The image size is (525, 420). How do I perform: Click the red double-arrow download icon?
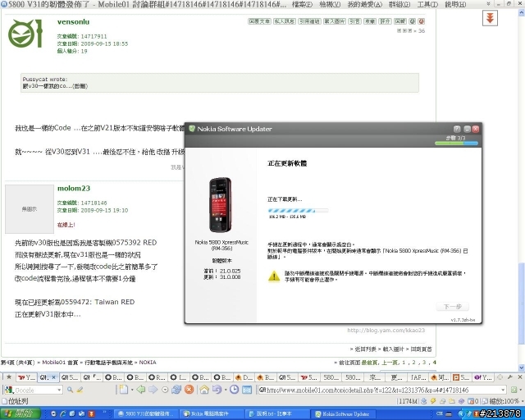pyautogui.click(x=490, y=18)
